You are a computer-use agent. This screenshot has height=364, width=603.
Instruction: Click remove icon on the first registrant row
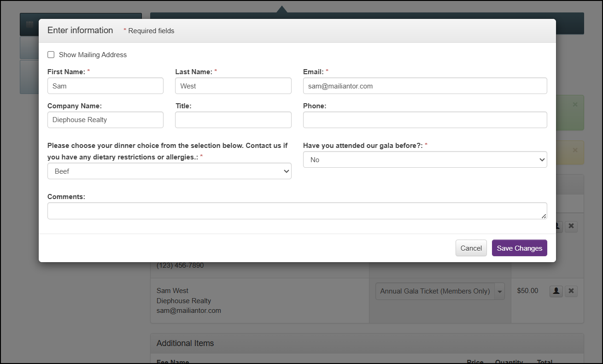(571, 226)
